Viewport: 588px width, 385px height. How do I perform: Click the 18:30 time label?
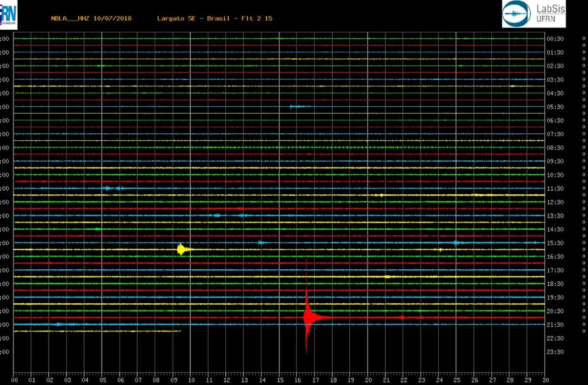[x=555, y=284]
